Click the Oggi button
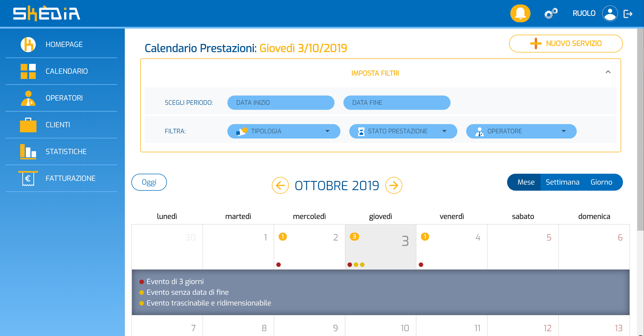The image size is (644, 336). (x=149, y=182)
